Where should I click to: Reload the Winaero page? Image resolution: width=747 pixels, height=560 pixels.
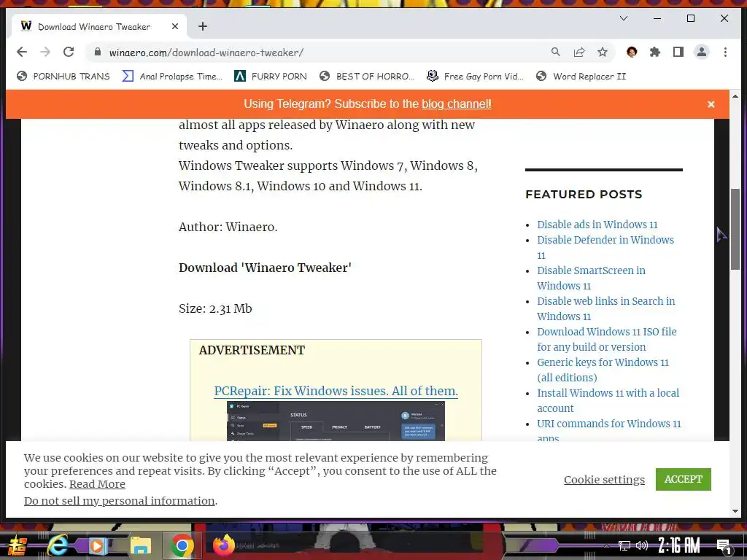(69, 52)
